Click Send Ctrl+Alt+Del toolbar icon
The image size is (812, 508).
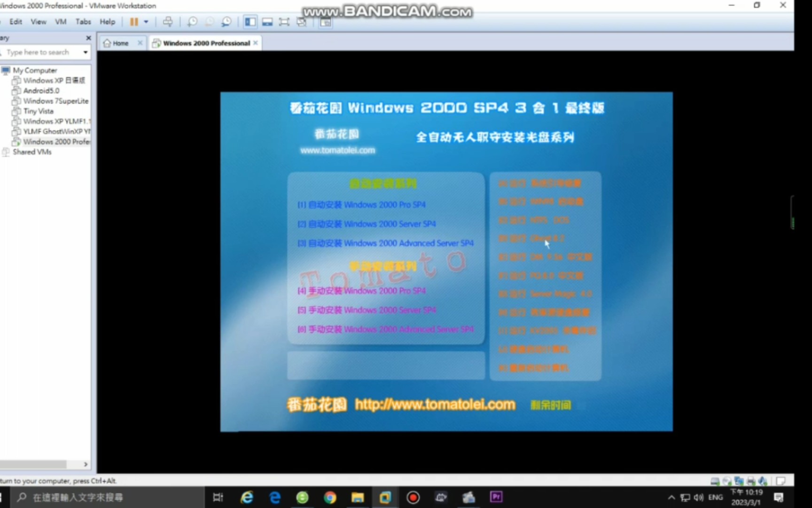click(x=168, y=22)
